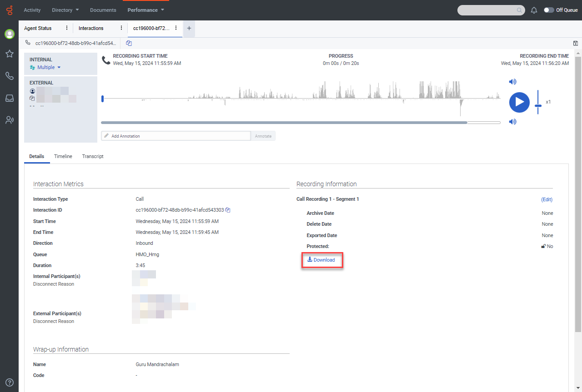
Task: Expand the Performance menu
Action: coord(145,10)
